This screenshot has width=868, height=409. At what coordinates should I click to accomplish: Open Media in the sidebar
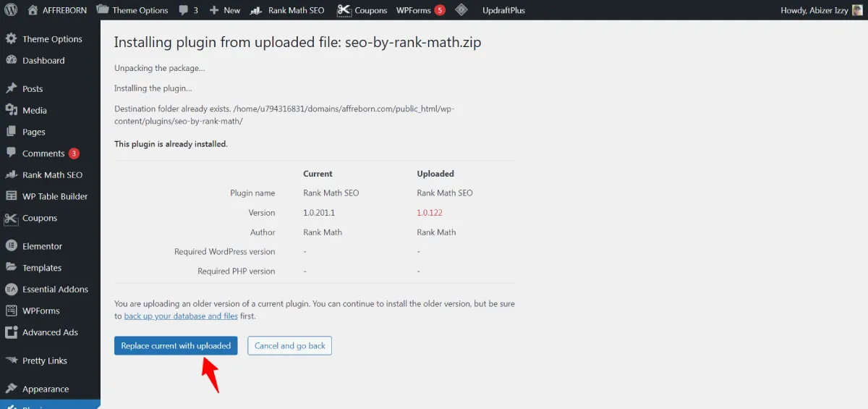pyautogui.click(x=35, y=111)
